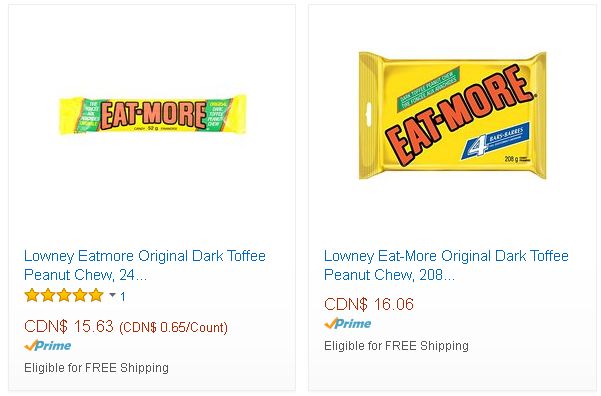Image resolution: width=601 pixels, height=396 pixels.
Task: Click the middle gold rating star
Action: click(64, 296)
